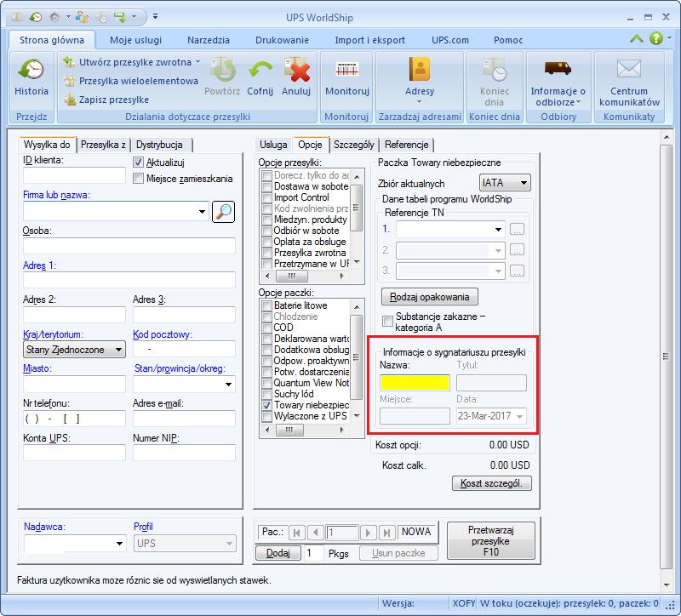Click the Usun paczke button
The height and width of the screenshot is (616, 681).
coord(398,553)
